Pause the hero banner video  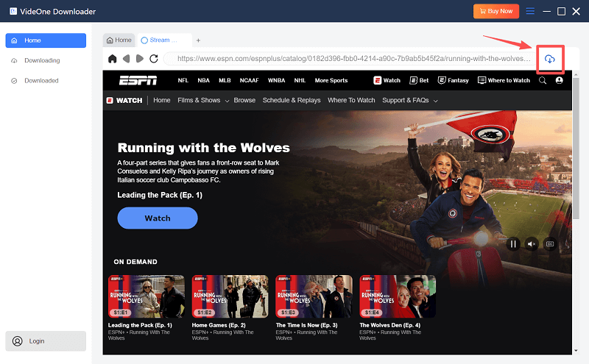tap(513, 243)
